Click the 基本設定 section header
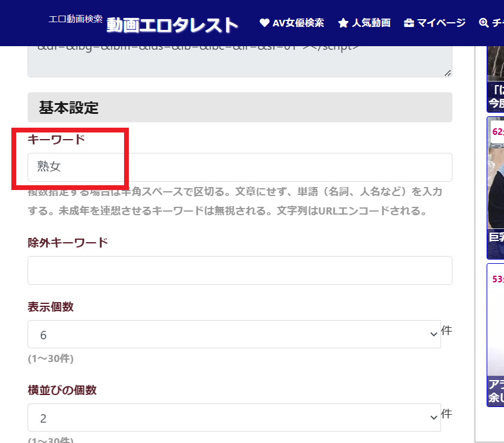Viewport: 504px width, 443px height. [240, 107]
